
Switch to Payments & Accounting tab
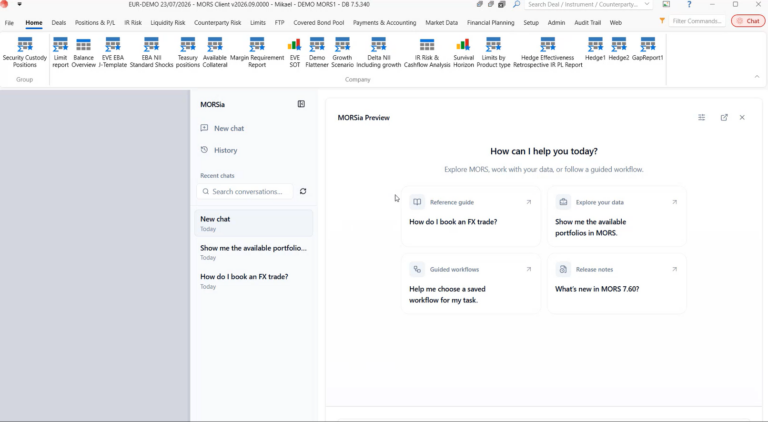384,23
